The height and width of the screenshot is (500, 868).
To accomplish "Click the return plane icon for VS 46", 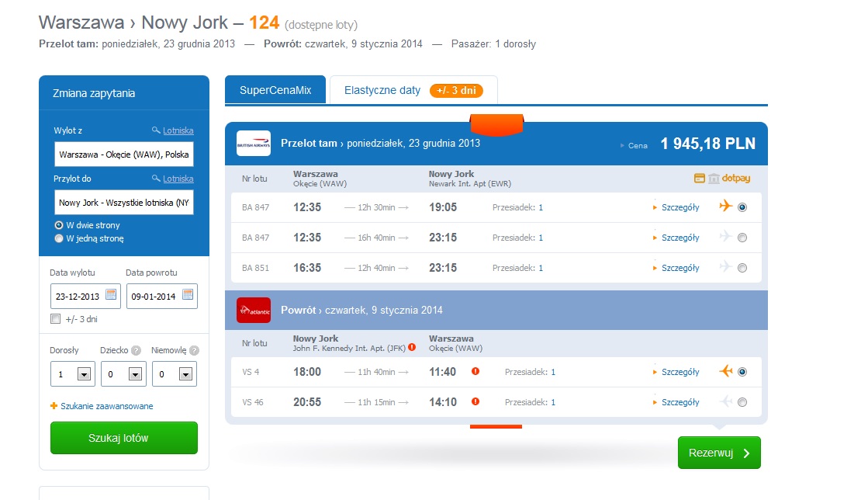I will tap(725, 401).
